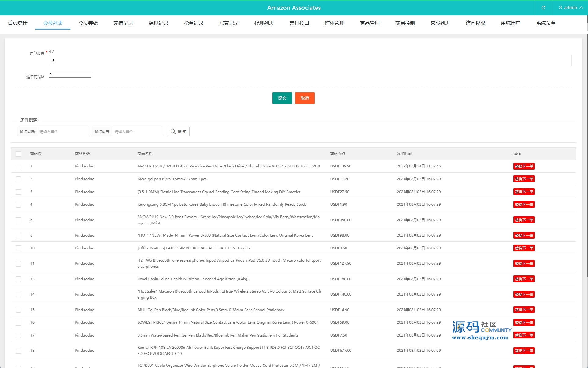Click the 添加时间 column header
588x368 pixels.
(404, 154)
